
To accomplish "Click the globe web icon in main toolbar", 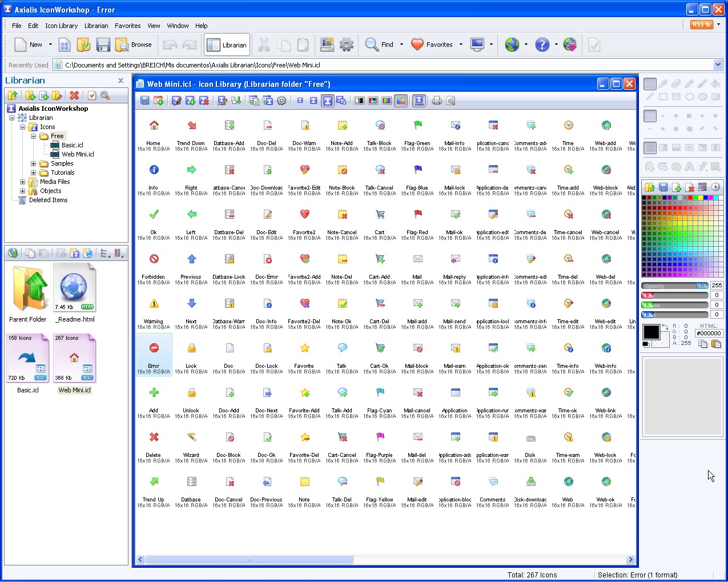I will point(512,45).
